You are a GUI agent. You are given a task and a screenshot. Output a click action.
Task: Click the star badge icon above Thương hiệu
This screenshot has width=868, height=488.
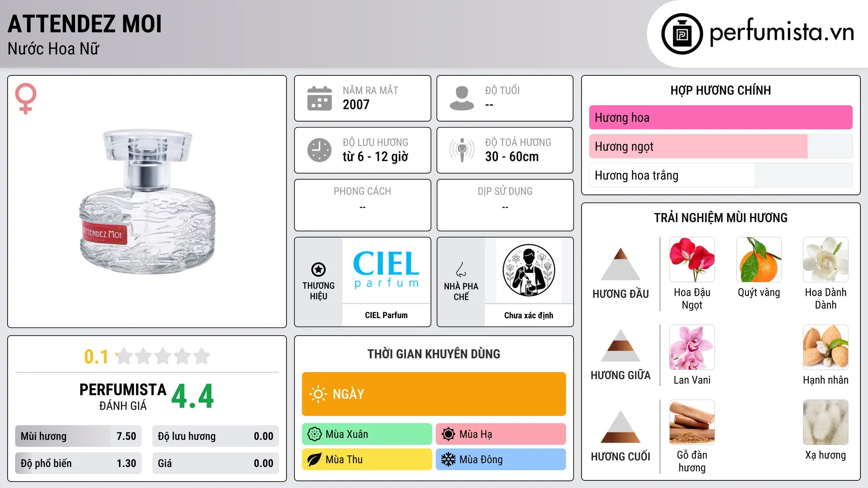(318, 269)
